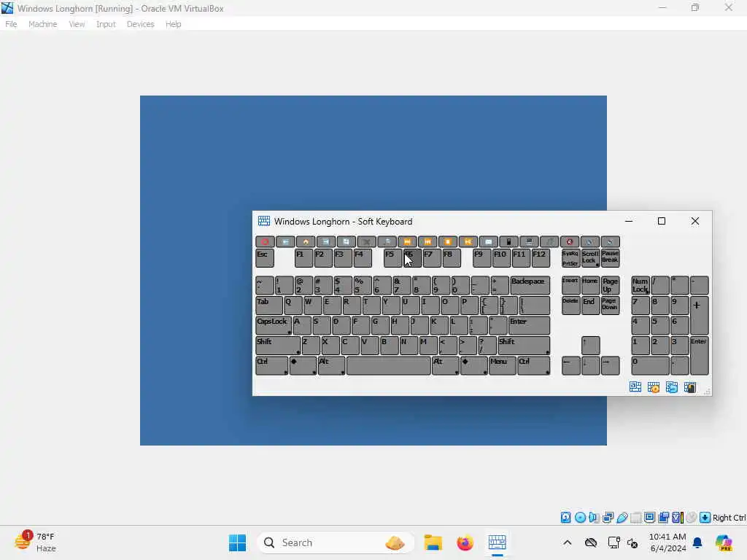Viewport: 747px width, 560px height.
Task: Open the Input menu
Action: click(x=106, y=24)
